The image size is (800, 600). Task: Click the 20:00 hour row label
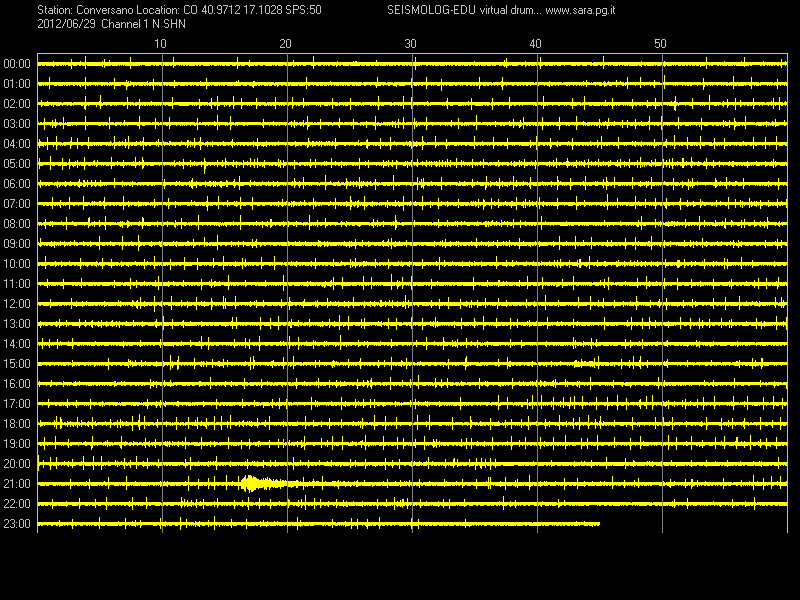coord(17,464)
